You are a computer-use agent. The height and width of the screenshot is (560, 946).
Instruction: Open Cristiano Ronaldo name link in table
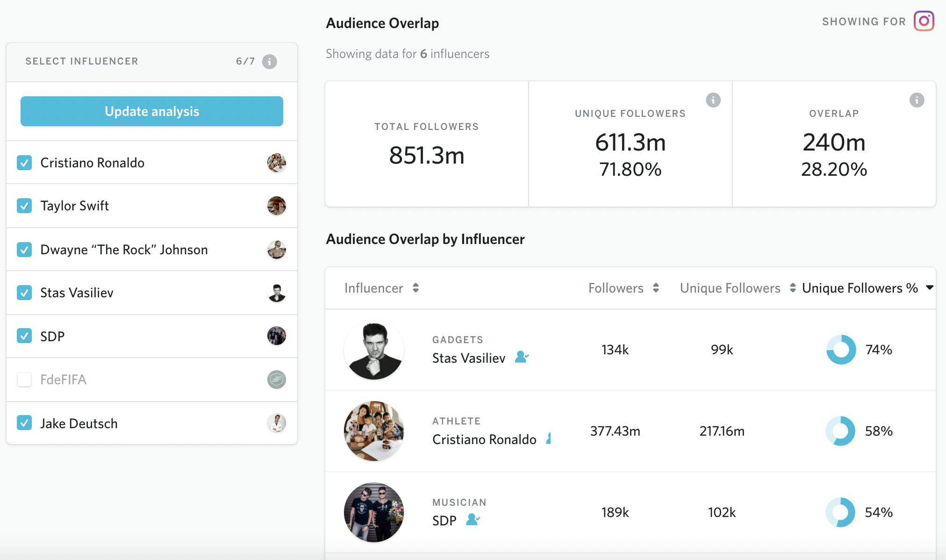[x=484, y=439]
